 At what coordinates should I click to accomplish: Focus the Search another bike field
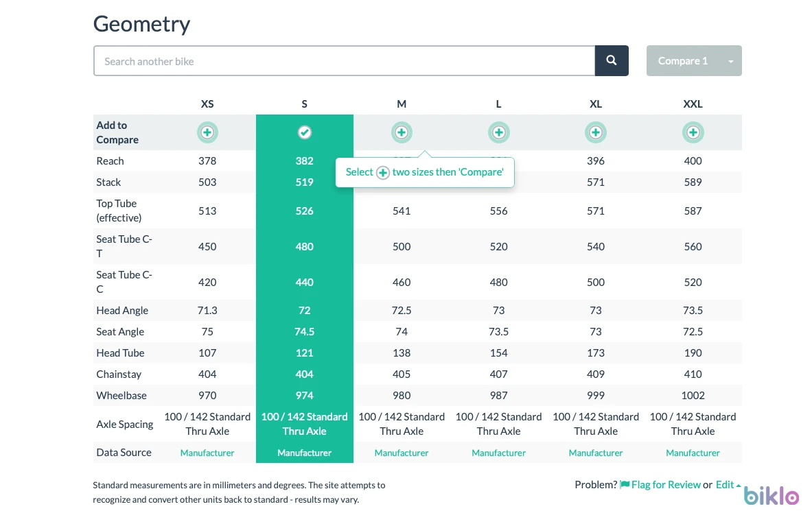[345, 61]
